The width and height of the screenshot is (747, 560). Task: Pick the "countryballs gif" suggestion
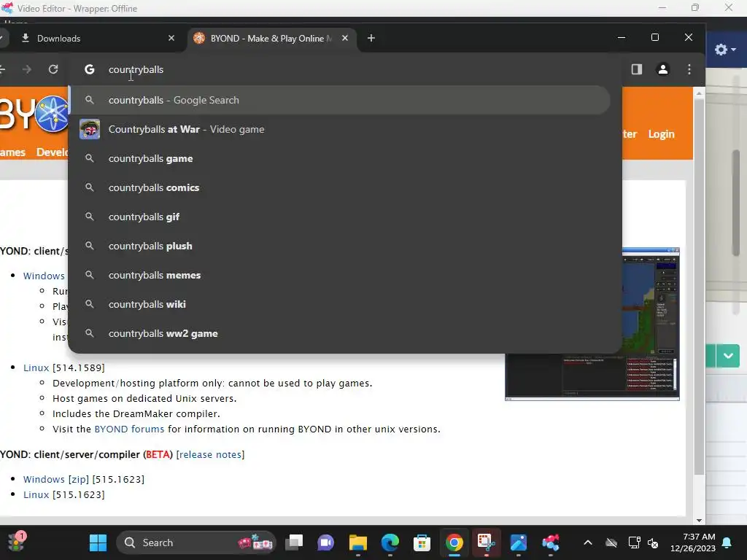click(340, 217)
